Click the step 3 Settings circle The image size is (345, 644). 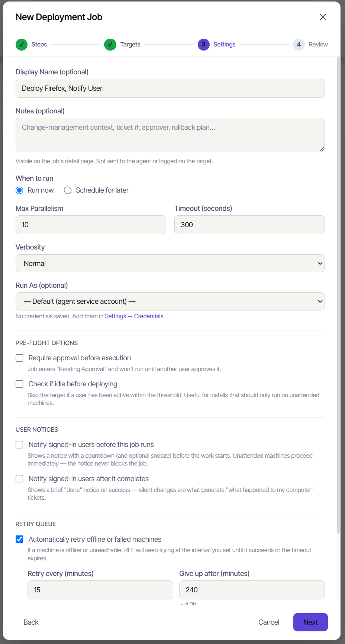pos(204,45)
